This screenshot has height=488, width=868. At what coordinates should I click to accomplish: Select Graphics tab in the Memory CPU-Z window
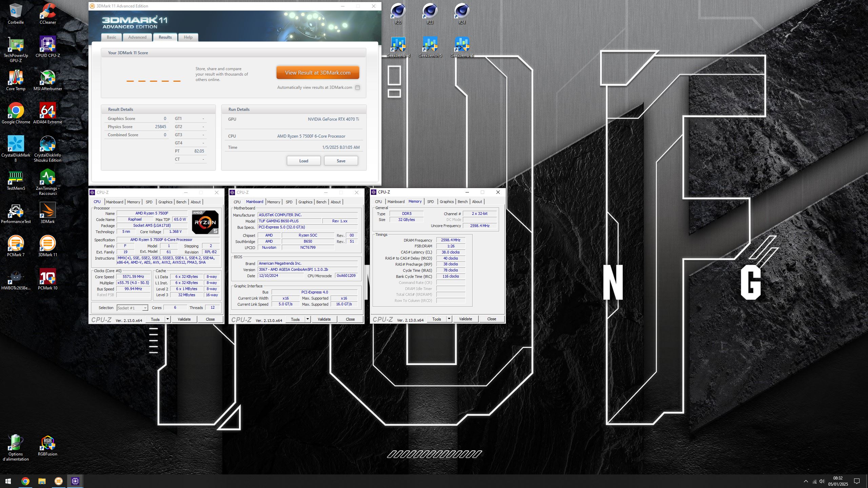447,202
